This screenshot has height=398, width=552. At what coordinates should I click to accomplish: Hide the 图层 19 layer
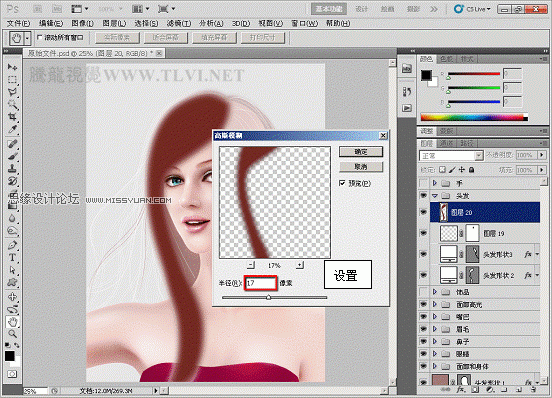[424, 233]
